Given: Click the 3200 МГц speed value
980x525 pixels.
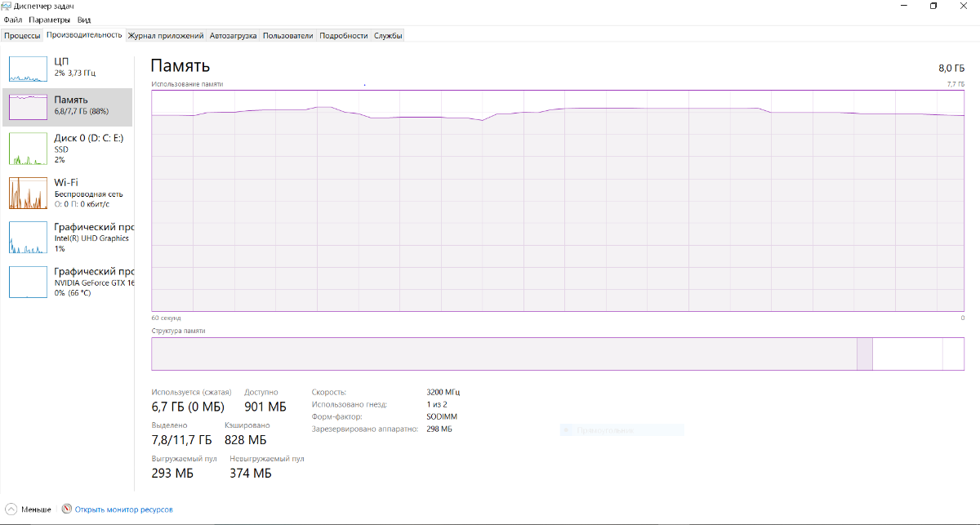Looking at the screenshot, I should pos(443,392).
